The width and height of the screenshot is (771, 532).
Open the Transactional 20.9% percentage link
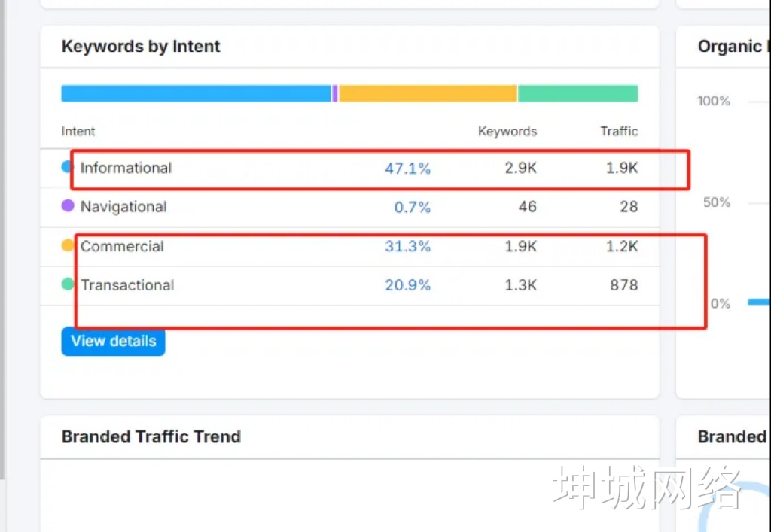pos(407,285)
